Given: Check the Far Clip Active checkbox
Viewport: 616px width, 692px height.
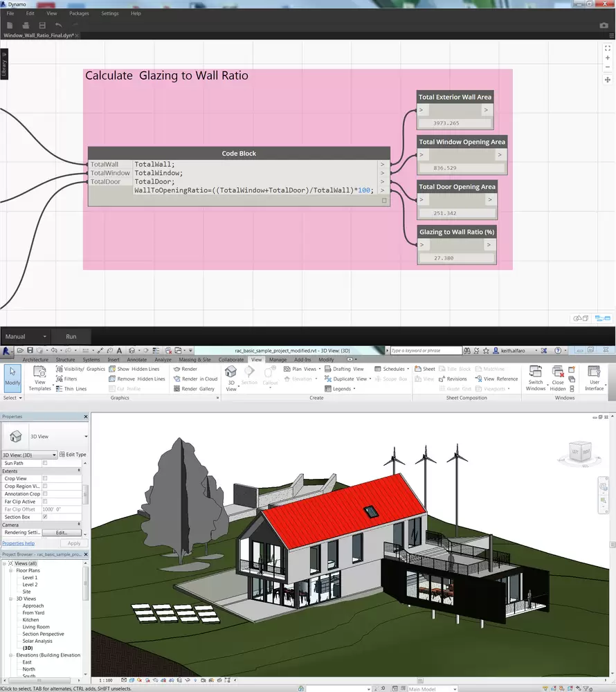Looking at the screenshot, I should [45, 502].
